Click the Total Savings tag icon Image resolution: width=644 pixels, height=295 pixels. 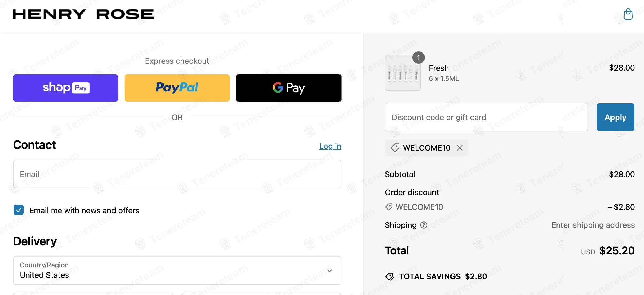pyautogui.click(x=390, y=276)
